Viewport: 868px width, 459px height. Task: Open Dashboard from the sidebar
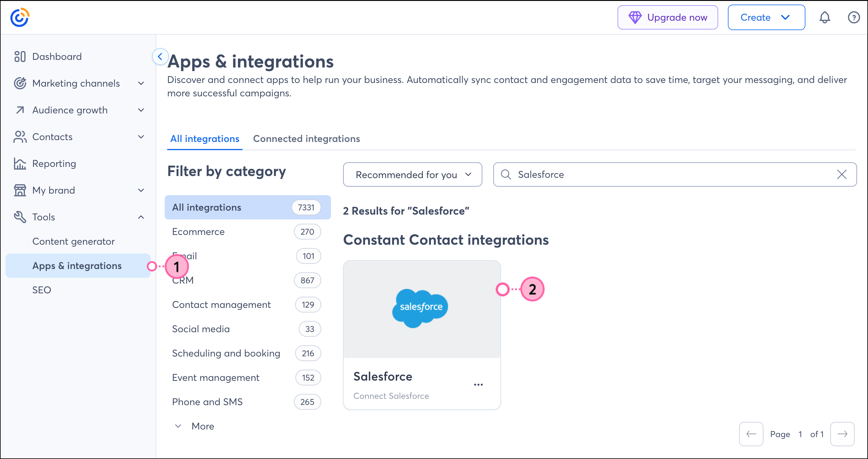click(x=57, y=57)
